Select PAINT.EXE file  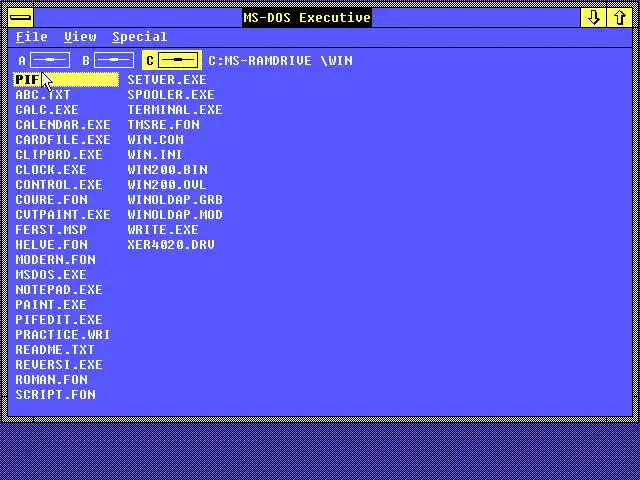pyautogui.click(x=51, y=304)
